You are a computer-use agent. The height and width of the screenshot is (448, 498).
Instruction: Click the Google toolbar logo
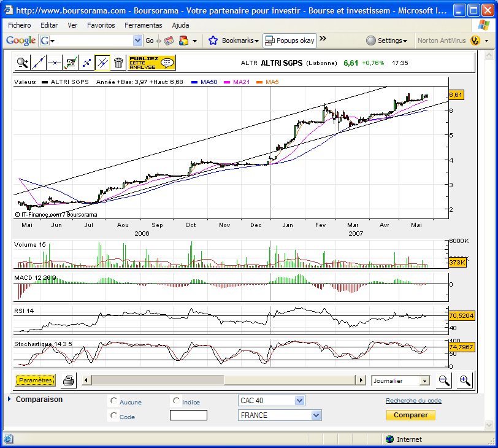pos(21,41)
